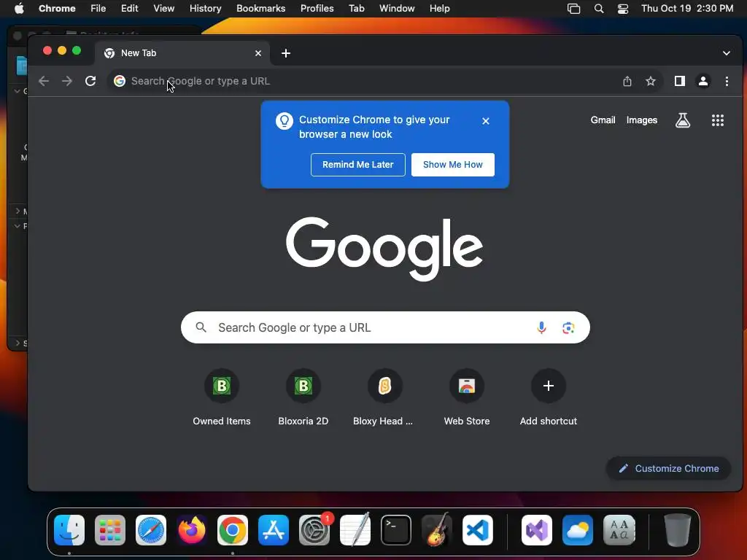
Task: Open the Owned Items shortcut
Action: [x=222, y=397]
